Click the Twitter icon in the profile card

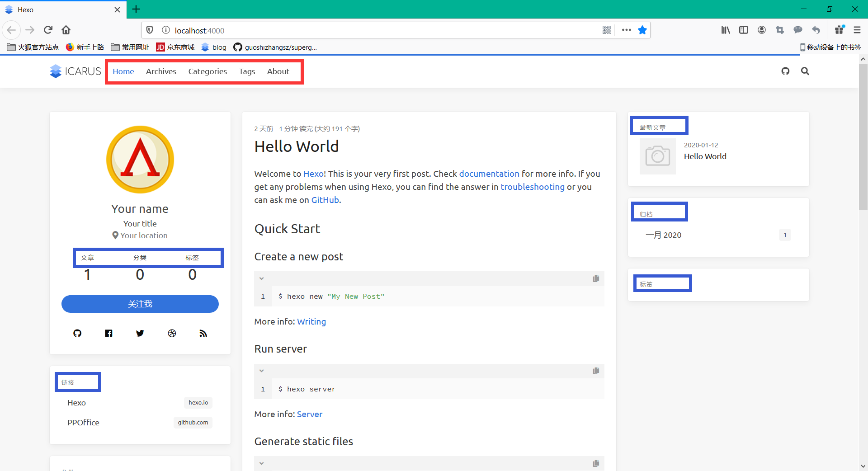[140, 333]
